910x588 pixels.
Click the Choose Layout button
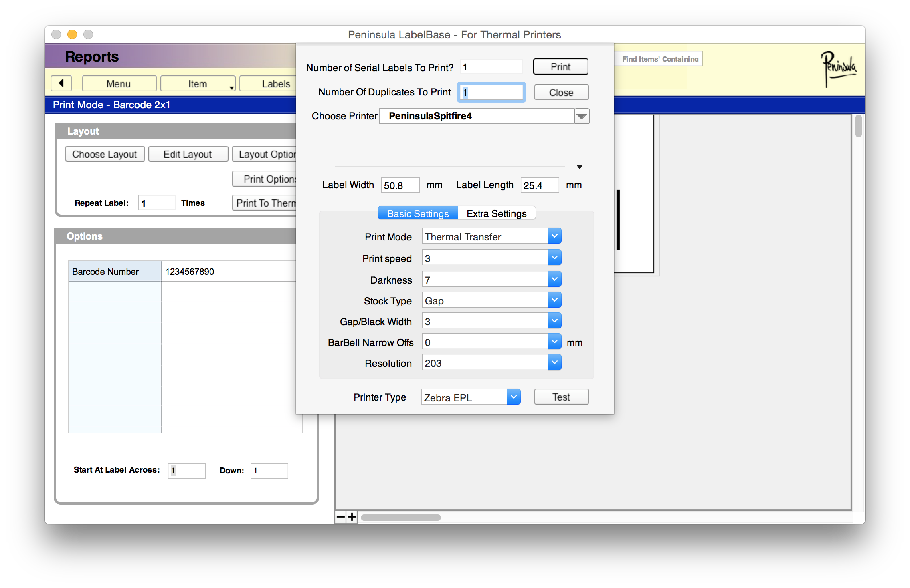105,154
